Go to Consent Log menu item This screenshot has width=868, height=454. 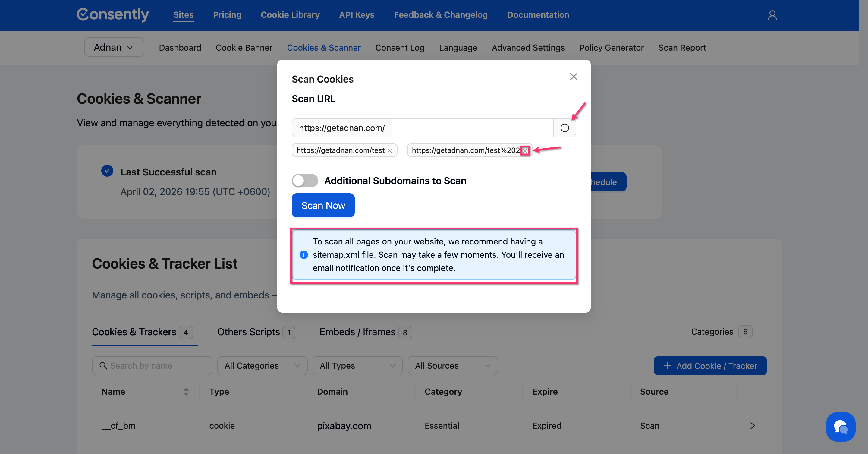pos(400,48)
